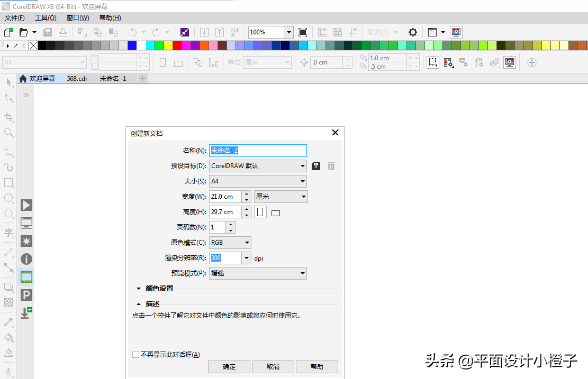Select the Interactive Fill bucket tool
Viewport: 588px width, 379px height.
coord(8,337)
